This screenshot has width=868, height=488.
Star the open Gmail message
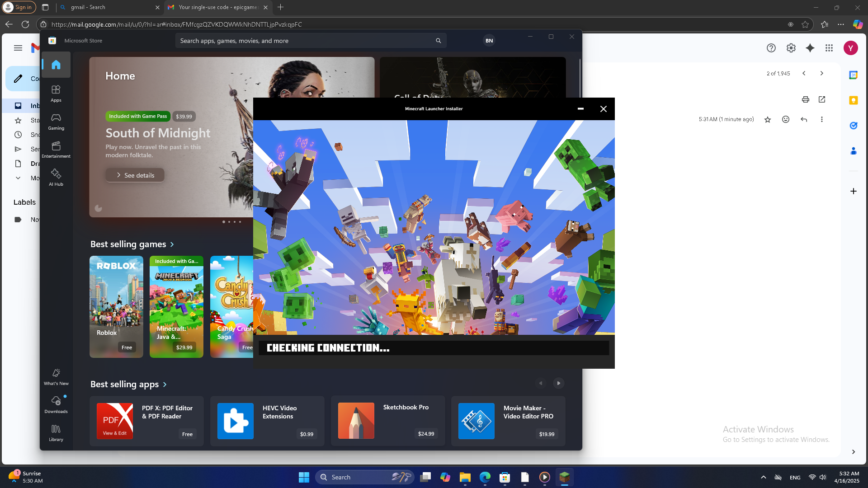coord(768,119)
